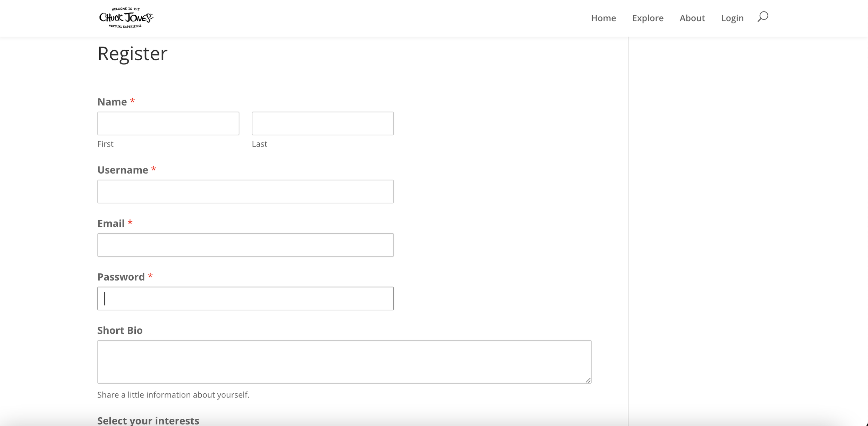
Task: Open the search magnifier icon
Action: 763,17
